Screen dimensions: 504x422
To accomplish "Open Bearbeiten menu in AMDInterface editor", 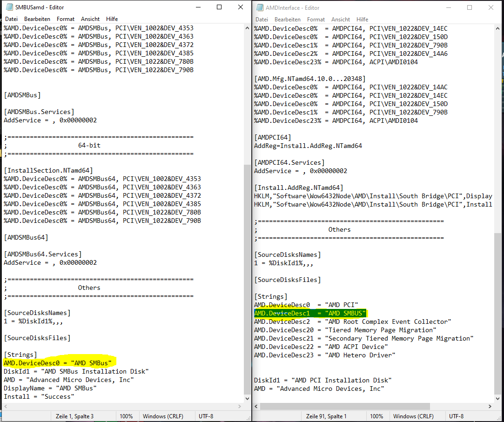I will 287,20.
